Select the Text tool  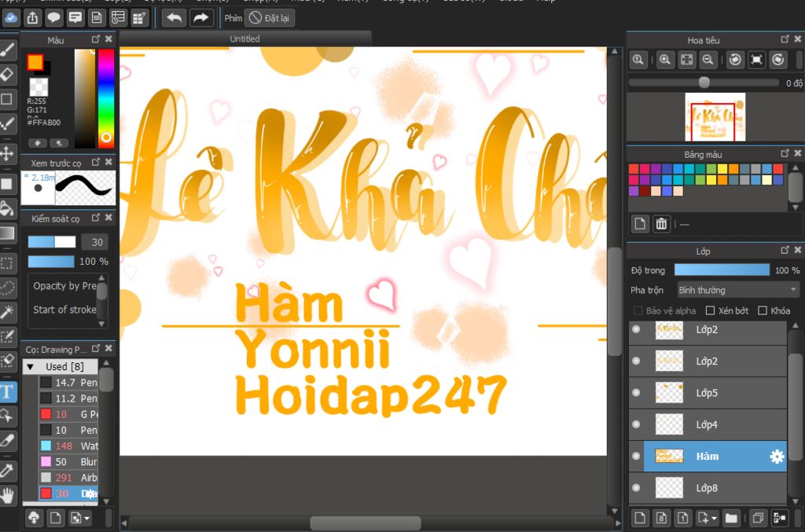pyautogui.click(x=6, y=392)
